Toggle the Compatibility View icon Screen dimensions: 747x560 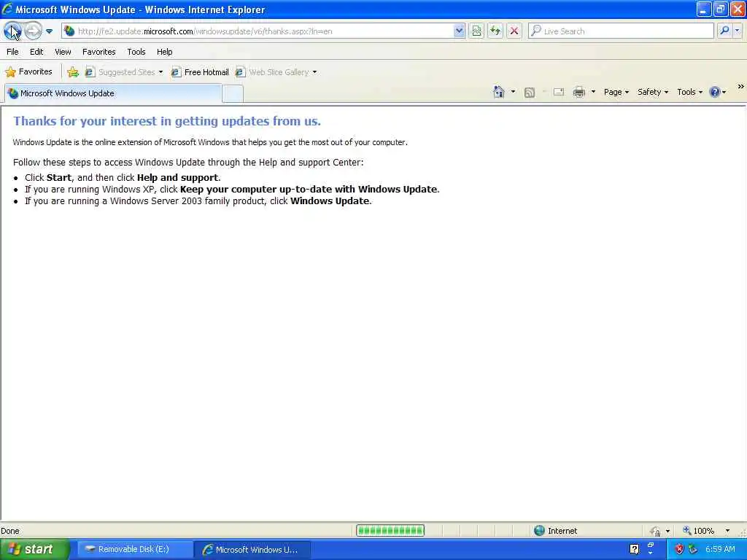pyautogui.click(x=476, y=31)
